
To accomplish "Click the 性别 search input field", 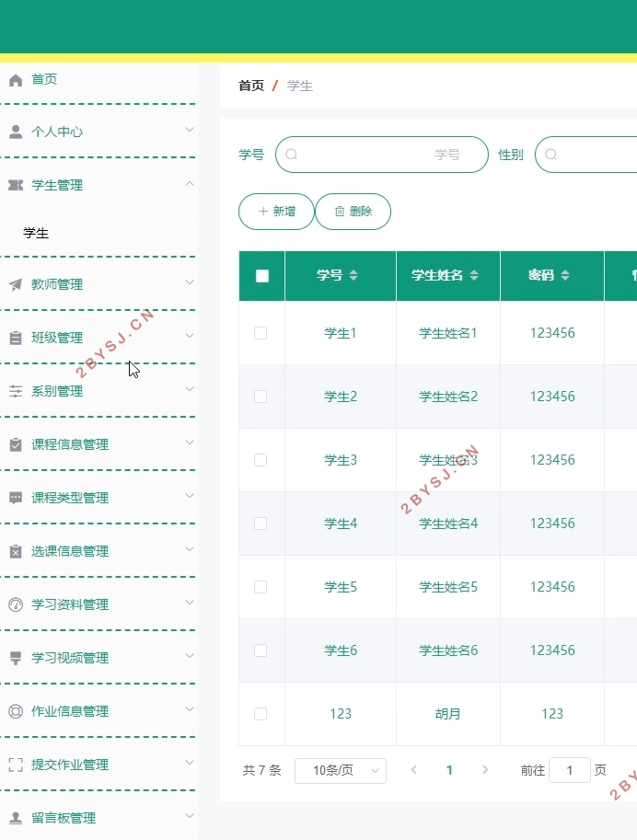I will click(x=586, y=155).
